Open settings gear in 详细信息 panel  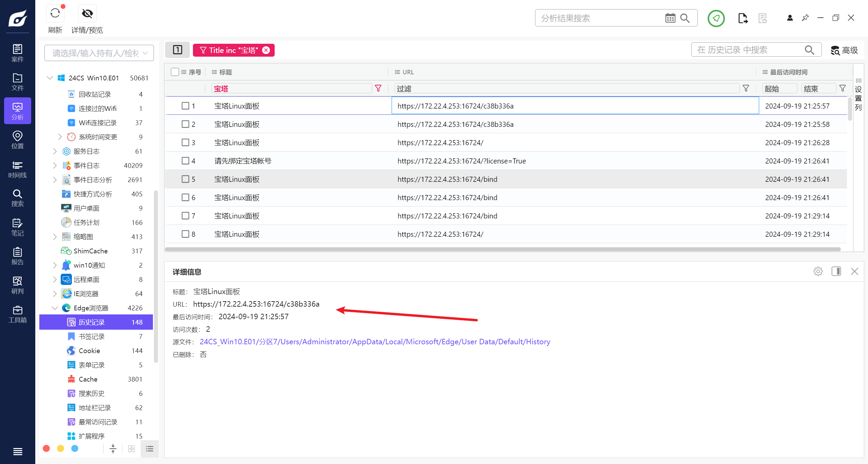818,271
